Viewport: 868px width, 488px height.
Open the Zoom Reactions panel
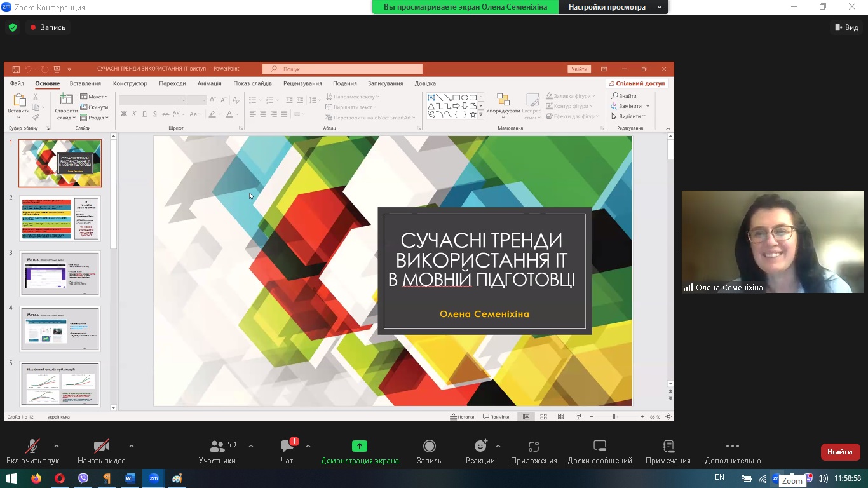480,451
